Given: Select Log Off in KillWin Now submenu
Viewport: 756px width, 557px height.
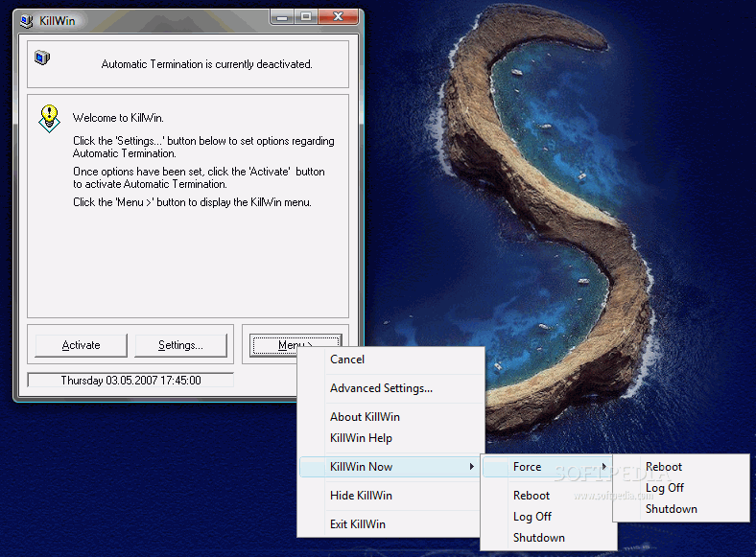Looking at the screenshot, I should coord(549,517).
